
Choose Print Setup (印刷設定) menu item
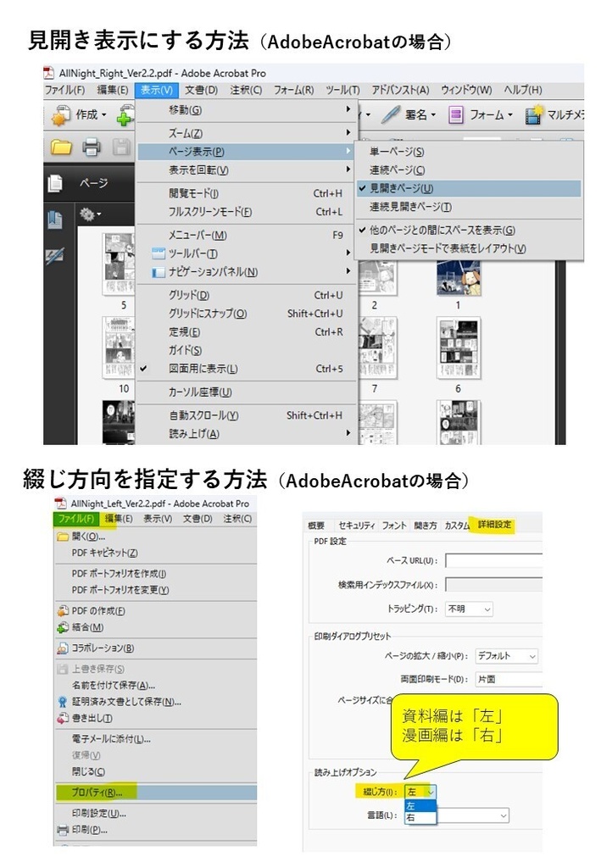(156, 814)
